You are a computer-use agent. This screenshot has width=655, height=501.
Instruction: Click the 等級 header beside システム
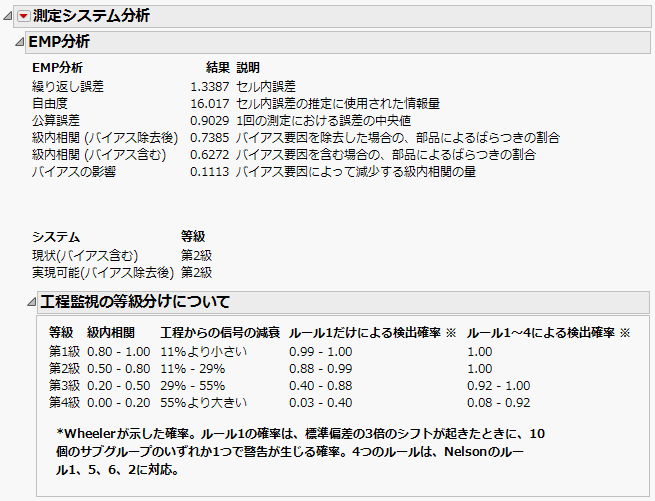(x=193, y=237)
